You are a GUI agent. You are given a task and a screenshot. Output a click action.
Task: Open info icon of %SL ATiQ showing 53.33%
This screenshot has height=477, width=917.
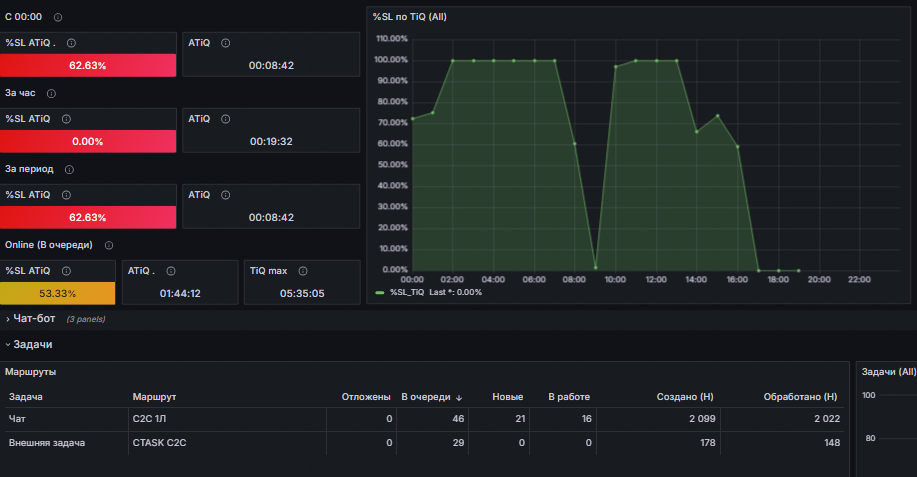point(67,271)
